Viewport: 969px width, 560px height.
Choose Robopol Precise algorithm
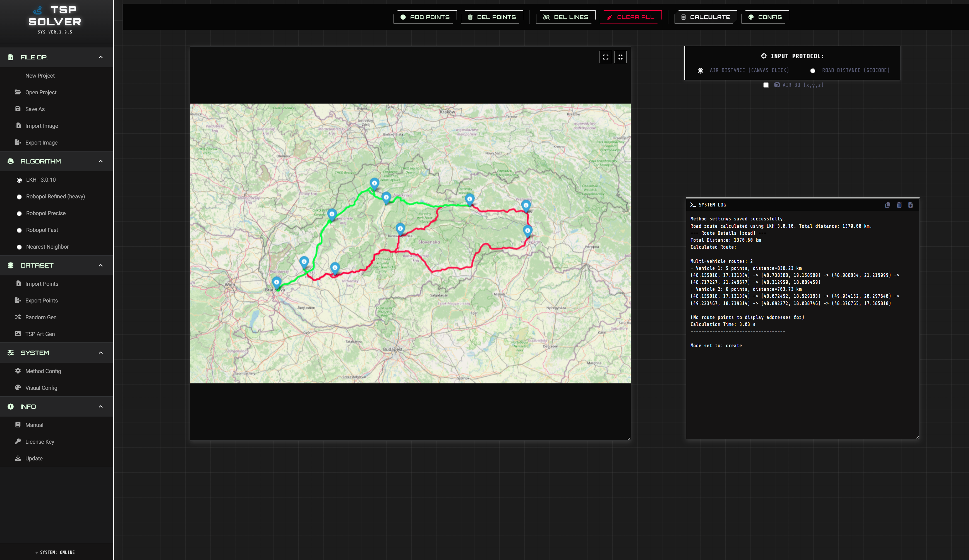pyautogui.click(x=19, y=213)
